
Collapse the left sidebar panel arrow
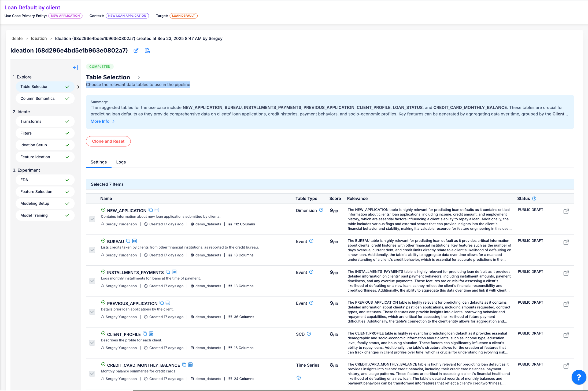75,68
